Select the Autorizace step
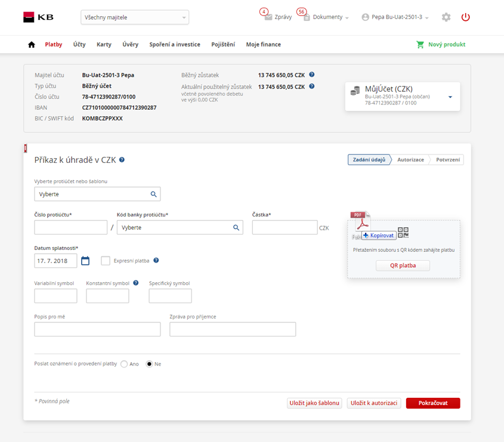Image resolution: width=504 pixels, height=442 pixels. [410, 160]
